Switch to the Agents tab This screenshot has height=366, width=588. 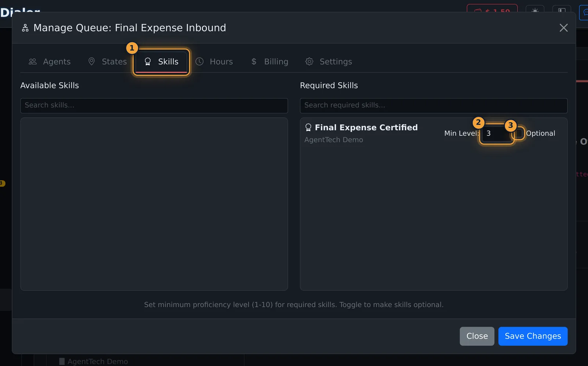50,62
